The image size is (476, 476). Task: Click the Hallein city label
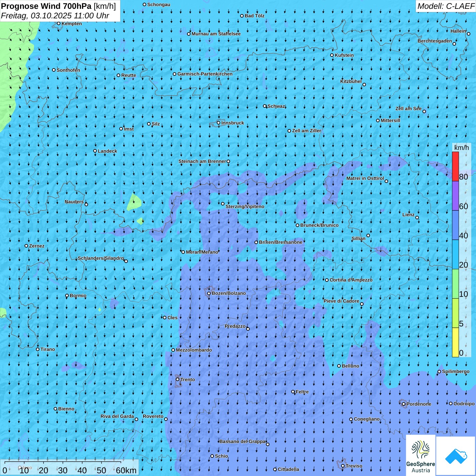click(x=458, y=31)
